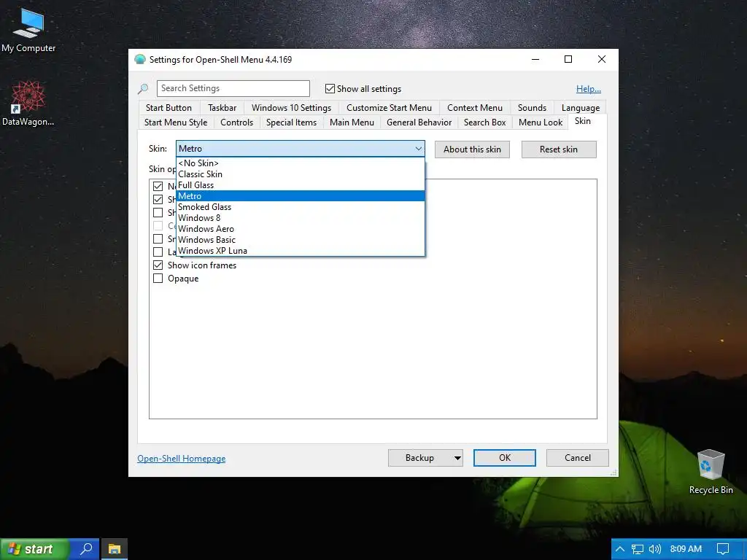Go to the Search Box tab
This screenshot has width=747, height=560.
point(484,122)
